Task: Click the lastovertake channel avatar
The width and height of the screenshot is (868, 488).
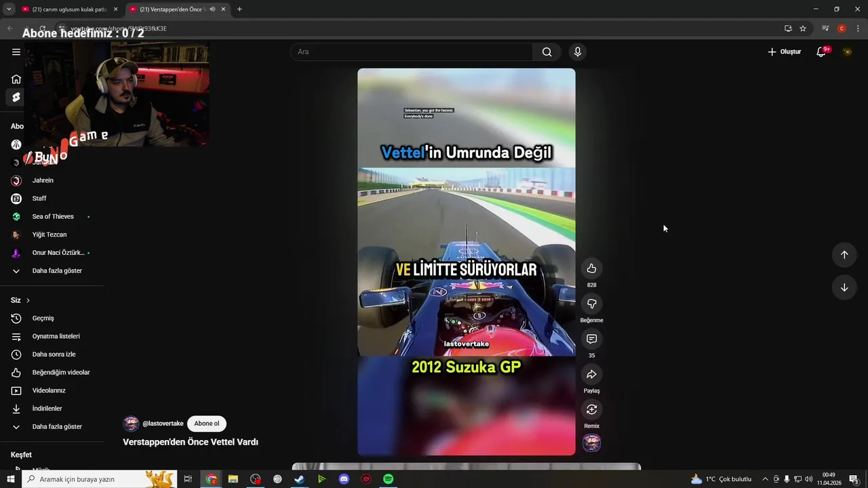Action: [131, 424]
